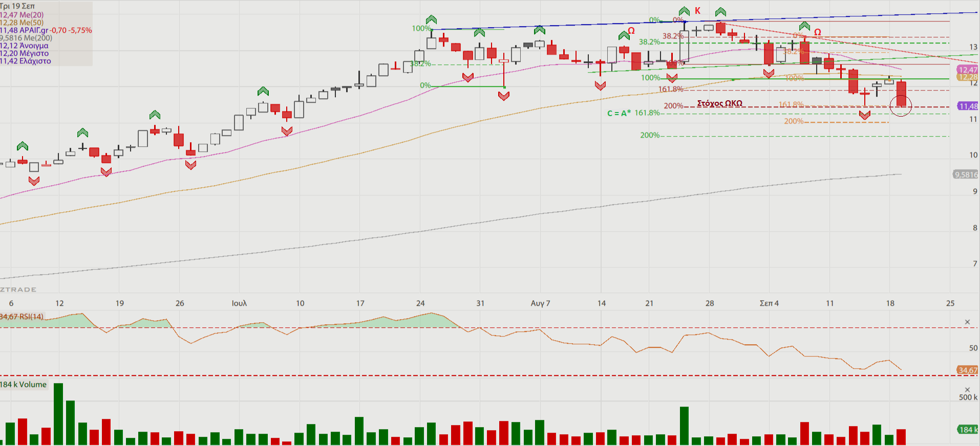Select the Στόχος ΩΚΩ target annotation
The image size is (980, 446).
click(719, 103)
